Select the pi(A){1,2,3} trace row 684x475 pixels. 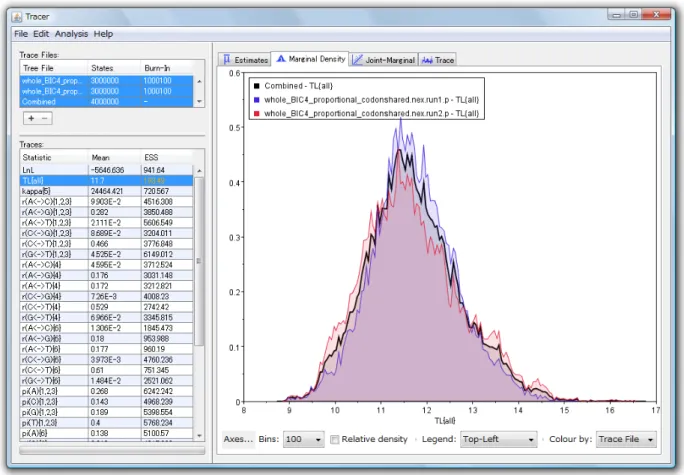pyautogui.click(x=106, y=391)
